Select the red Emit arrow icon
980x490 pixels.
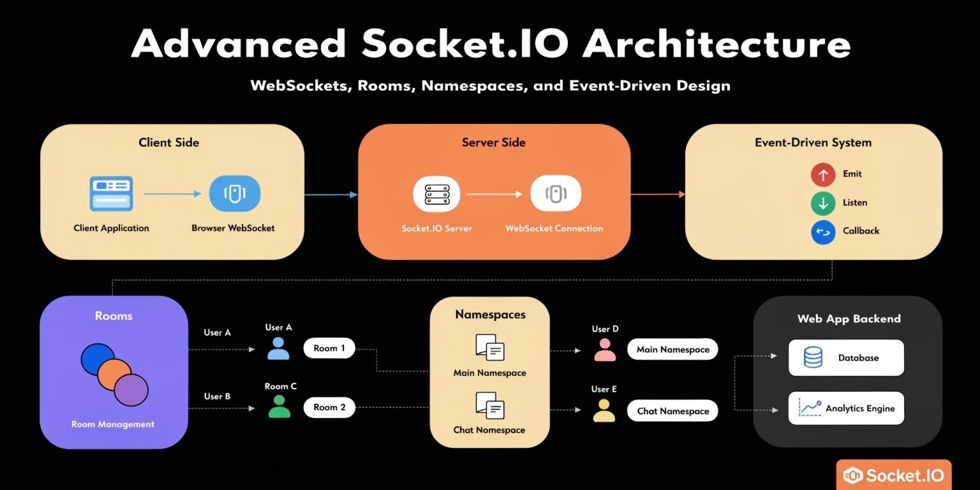pyautogui.click(x=823, y=174)
